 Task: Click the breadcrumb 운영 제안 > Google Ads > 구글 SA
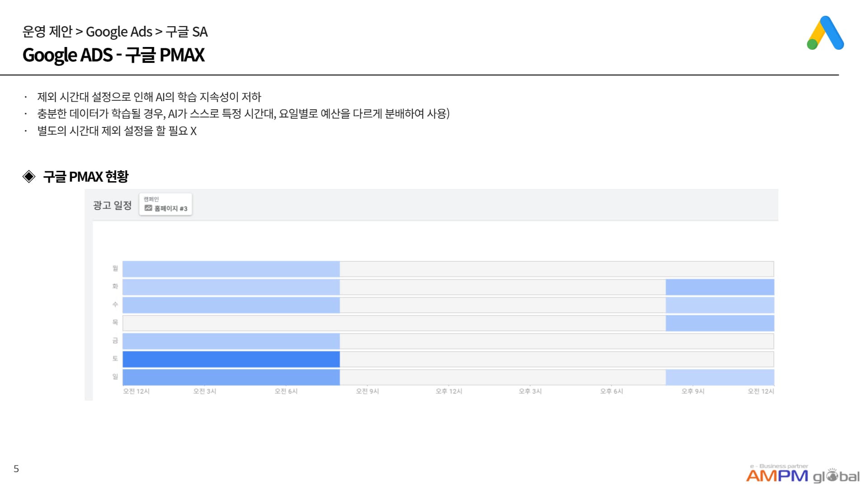tap(115, 32)
